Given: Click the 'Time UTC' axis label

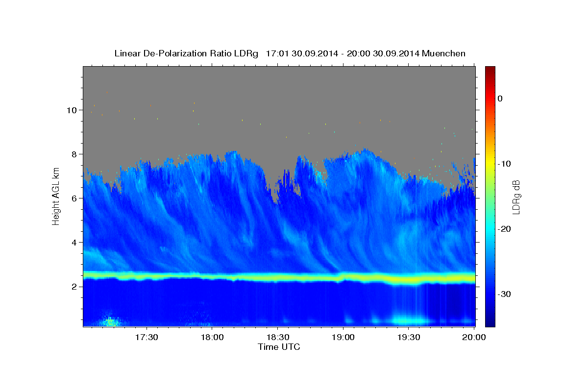Looking at the screenshot, I should [279, 347].
